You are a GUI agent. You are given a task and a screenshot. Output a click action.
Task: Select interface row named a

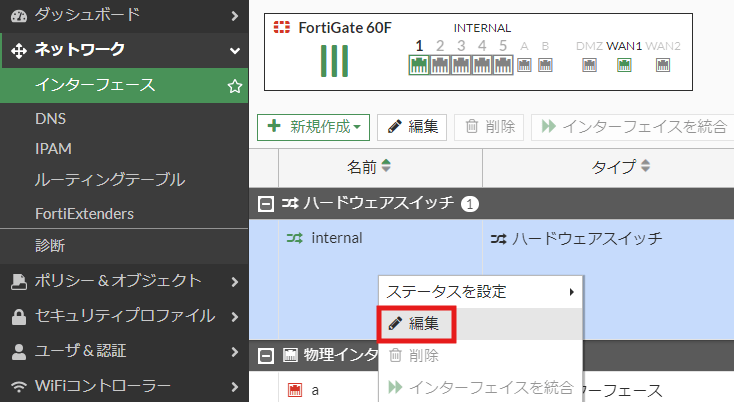click(x=315, y=390)
